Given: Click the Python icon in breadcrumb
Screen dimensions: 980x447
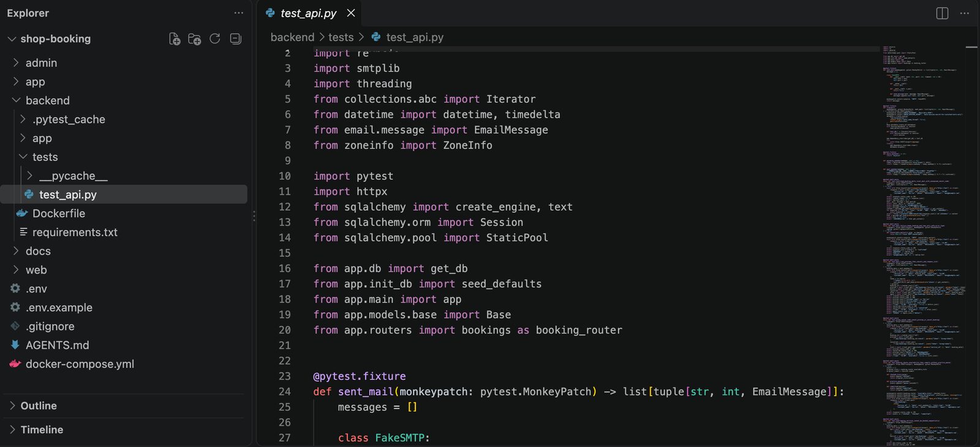Looking at the screenshot, I should 376,37.
